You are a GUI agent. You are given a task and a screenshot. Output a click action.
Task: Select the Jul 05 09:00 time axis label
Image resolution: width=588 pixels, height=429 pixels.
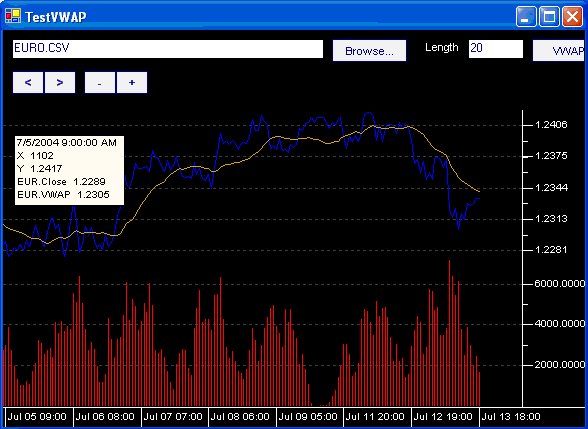(37, 417)
